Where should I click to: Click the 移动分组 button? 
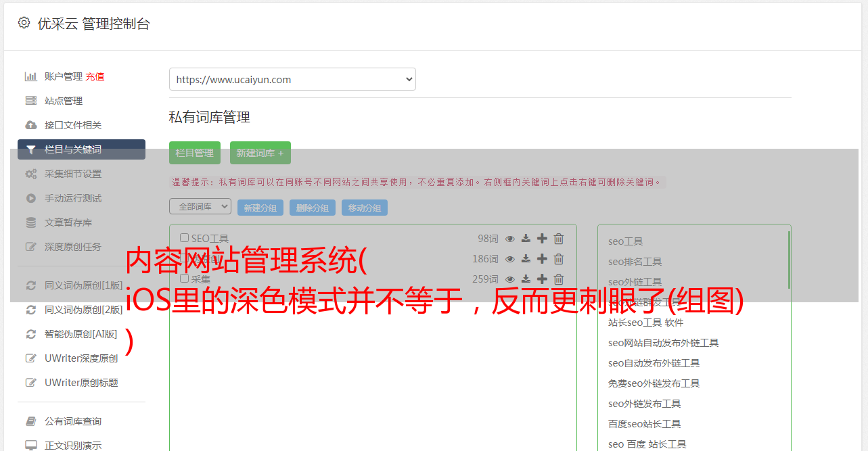[x=365, y=208]
